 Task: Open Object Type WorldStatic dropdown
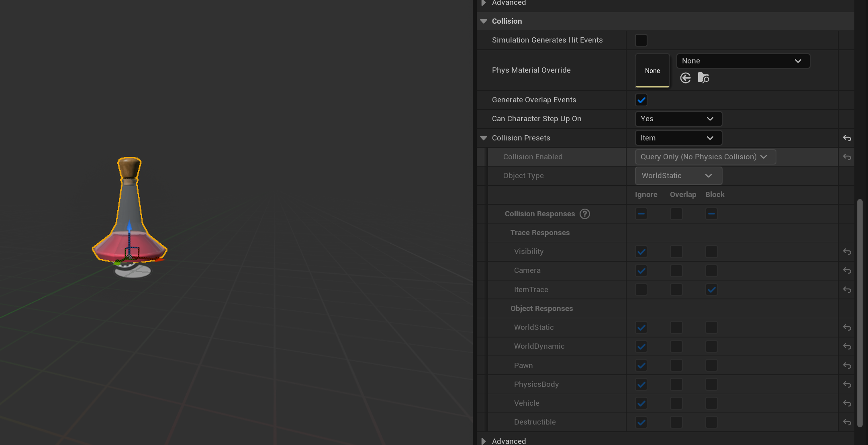coord(678,176)
